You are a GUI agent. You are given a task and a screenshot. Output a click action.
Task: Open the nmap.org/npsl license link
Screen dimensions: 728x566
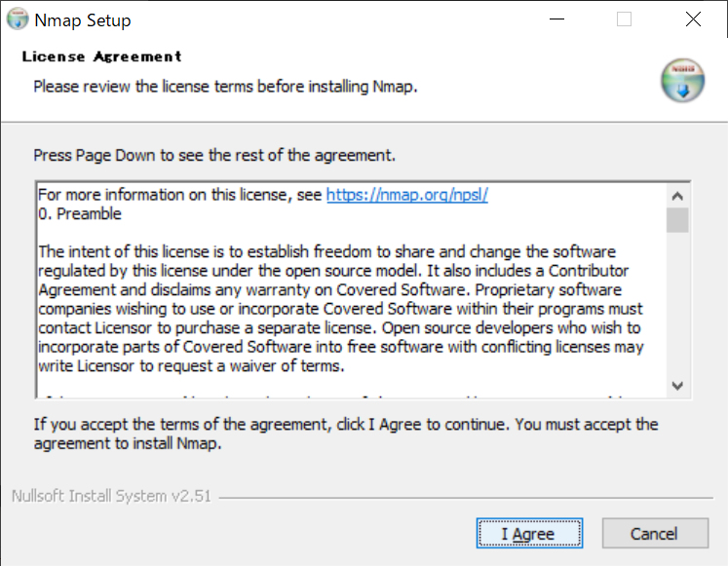pos(406,195)
